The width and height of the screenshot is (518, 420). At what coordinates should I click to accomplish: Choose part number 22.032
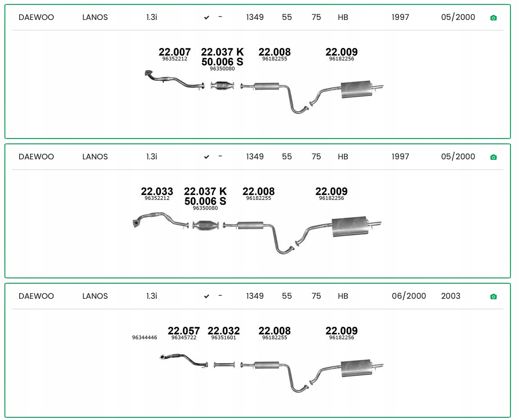click(223, 331)
